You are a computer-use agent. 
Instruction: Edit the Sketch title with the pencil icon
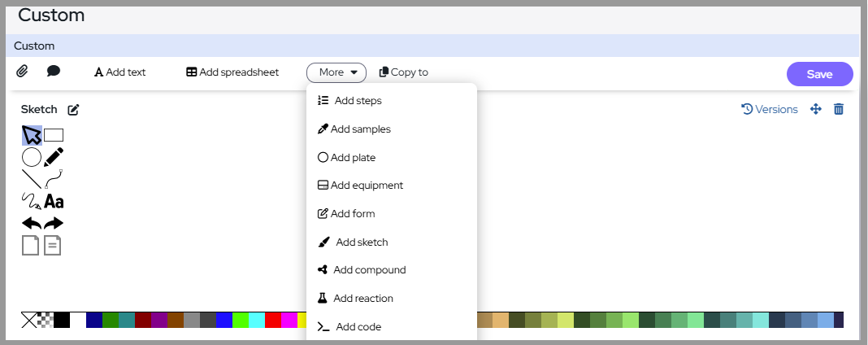point(74,110)
